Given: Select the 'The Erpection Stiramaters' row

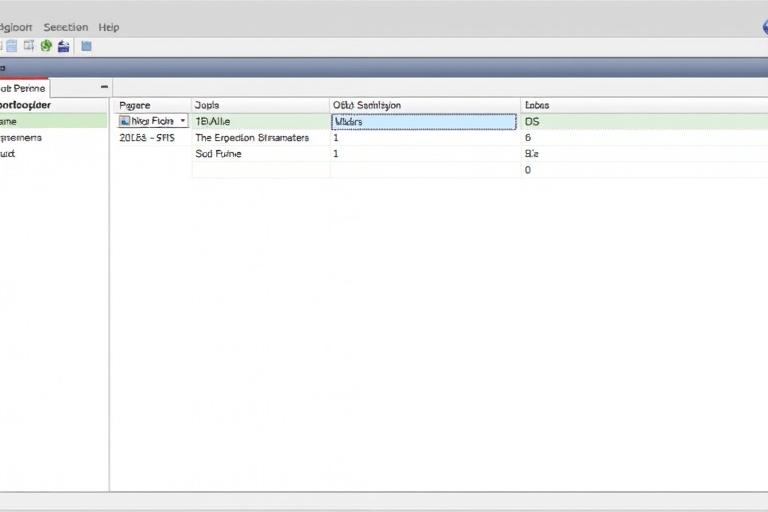Looking at the screenshot, I should pyautogui.click(x=252, y=138).
